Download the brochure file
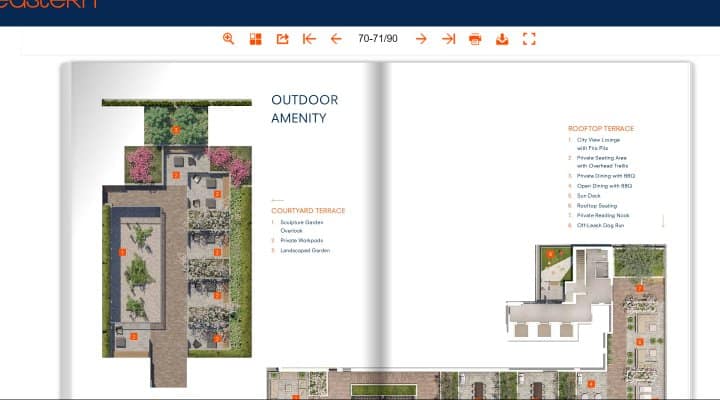This screenshot has width=720, height=400. pos(502,39)
